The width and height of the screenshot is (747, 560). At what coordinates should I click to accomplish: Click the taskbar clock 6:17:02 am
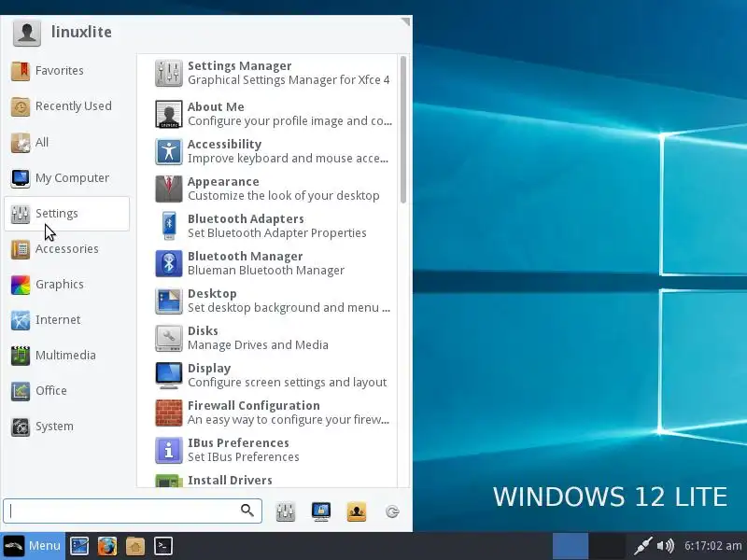click(713, 546)
